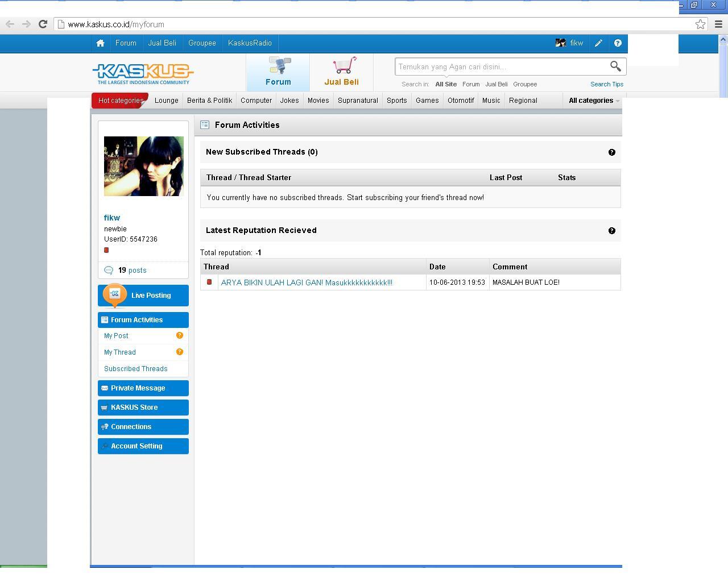The width and height of the screenshot is (728, 582).
Task: Open the Lounge category
Action: coord(167,101)
